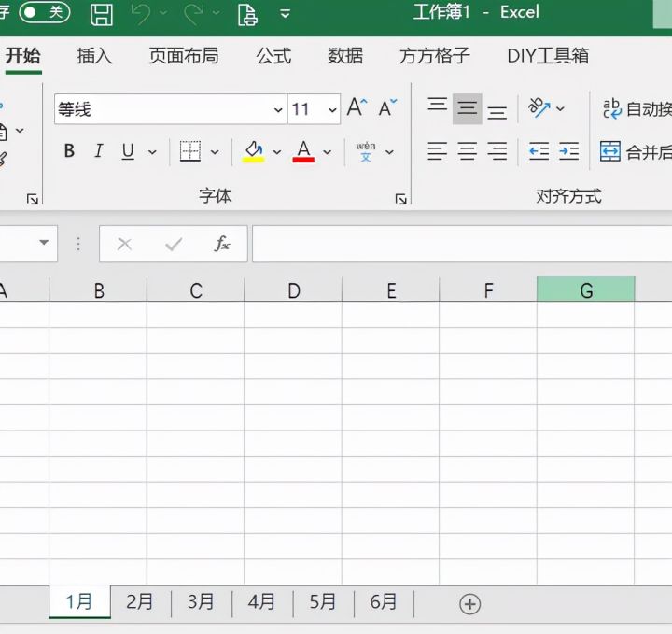Screen dimensions: 672x634
Task: Open the Redo history dropdown arrow
Action: [x=216, y=13]
